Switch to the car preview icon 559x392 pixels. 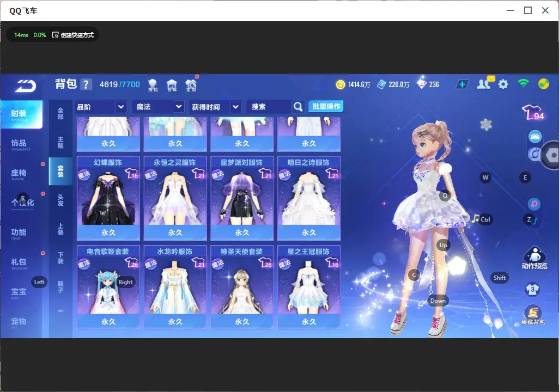[535, 137]
